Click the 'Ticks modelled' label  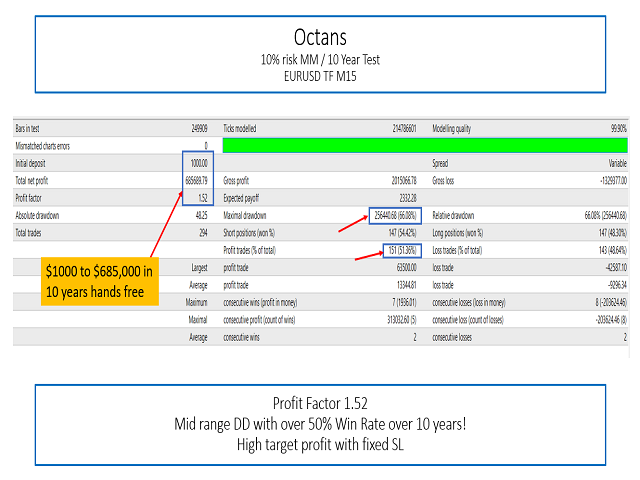240,129
